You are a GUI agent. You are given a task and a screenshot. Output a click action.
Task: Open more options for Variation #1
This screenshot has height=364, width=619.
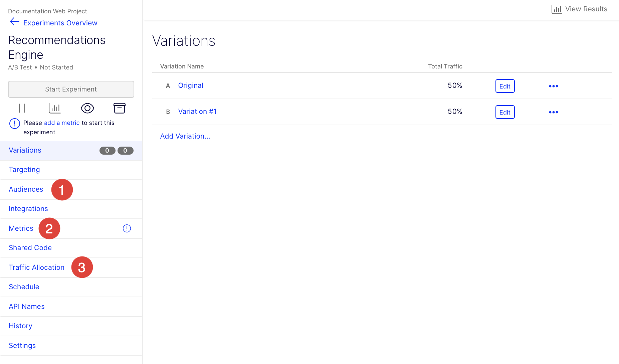pyautogui.click(x=553, y=112)
